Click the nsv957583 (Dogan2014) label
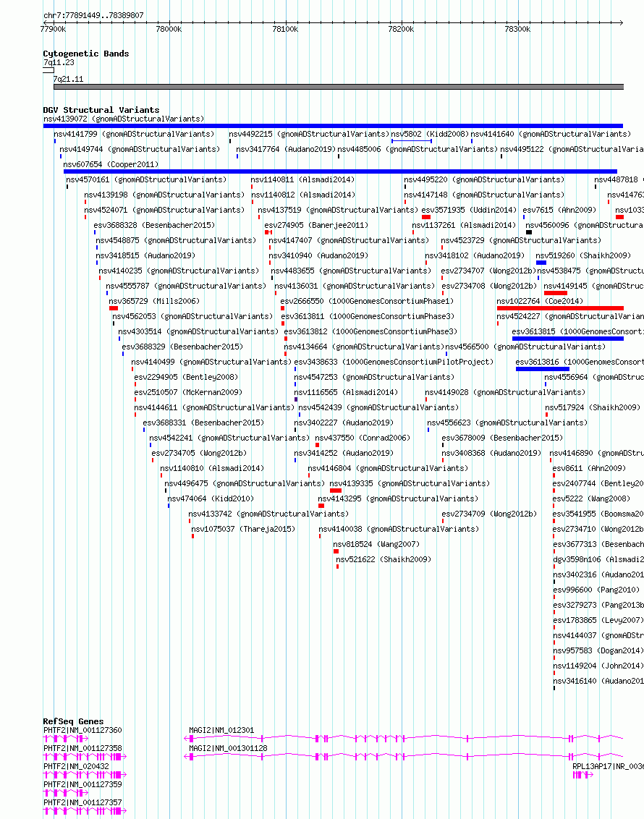The image size is (644, 819). 598,651
